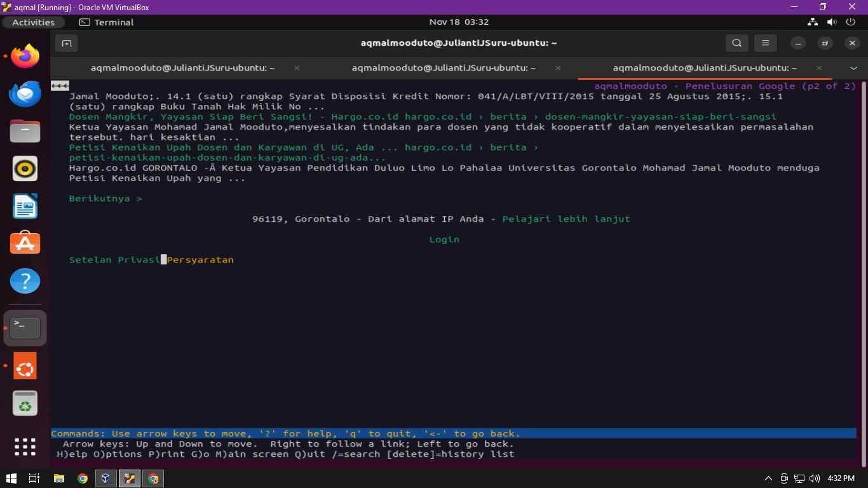Screen dimensions: 868x488
Task: Minimize the terminal window
Action: [x=797, y=43]
